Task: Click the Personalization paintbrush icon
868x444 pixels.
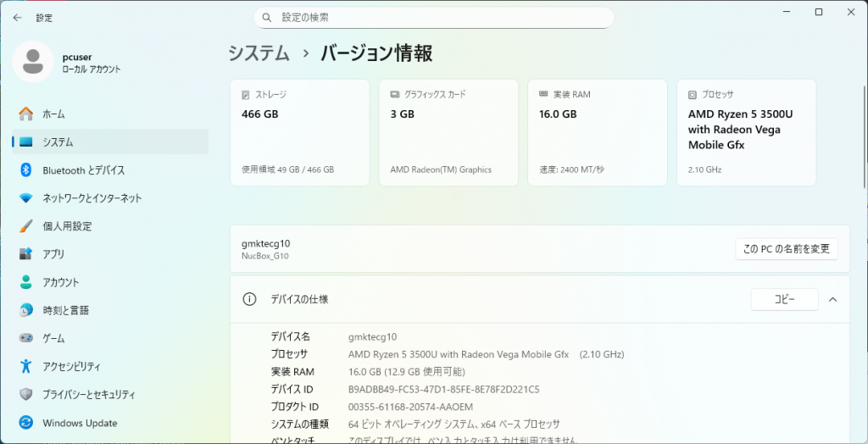Action: click(25, 226)
